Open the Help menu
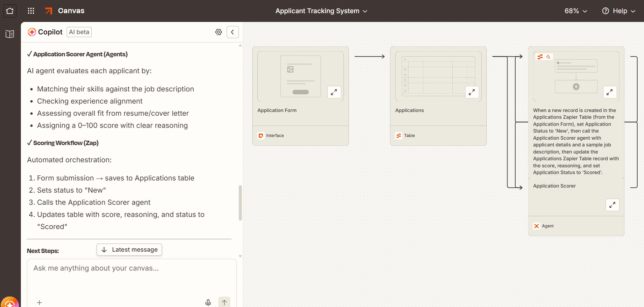This screenshot has height=307, width=644. pyautogui.click(x=619, y=10)
